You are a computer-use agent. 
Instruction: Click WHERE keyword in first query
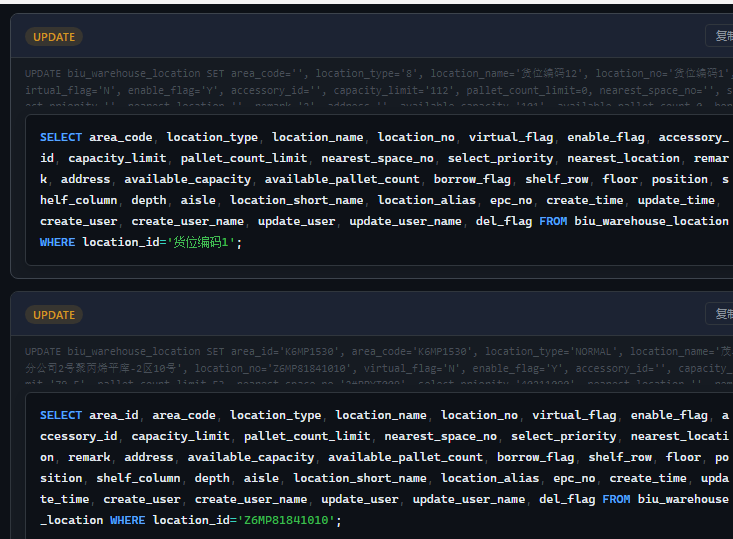click(58, 242)
